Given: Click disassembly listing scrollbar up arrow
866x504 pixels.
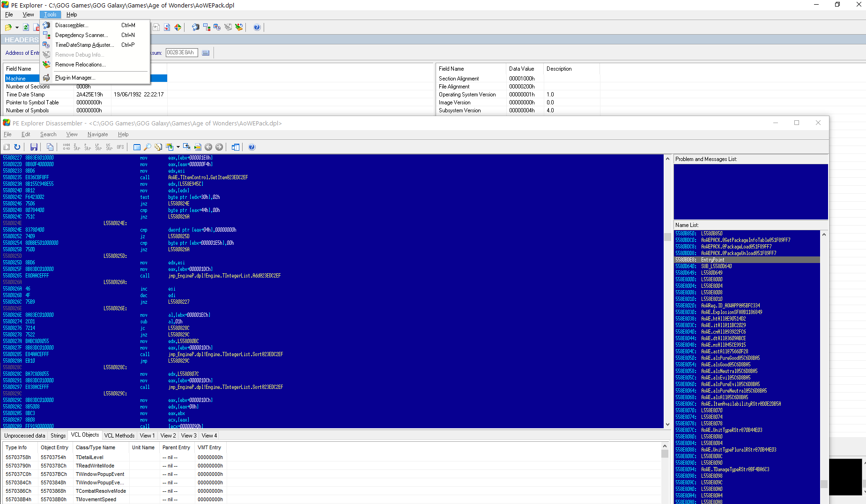Looking at the screenshot, I should (x=667, y=159).
